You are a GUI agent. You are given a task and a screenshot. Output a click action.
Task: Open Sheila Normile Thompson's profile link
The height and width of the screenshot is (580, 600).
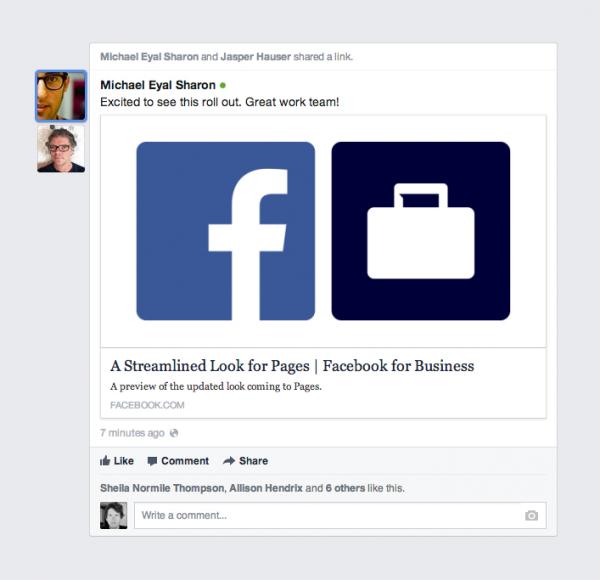click(x=163, y=488)
